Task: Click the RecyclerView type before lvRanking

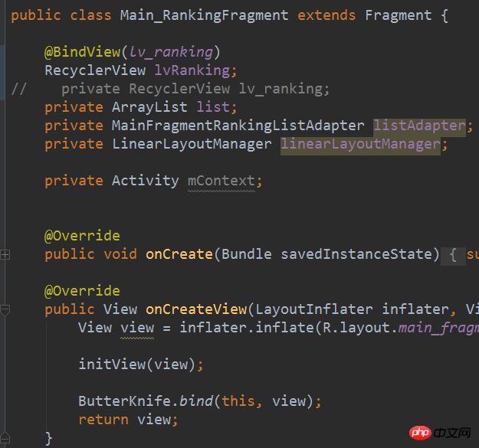Action: [x=95, y=70]
